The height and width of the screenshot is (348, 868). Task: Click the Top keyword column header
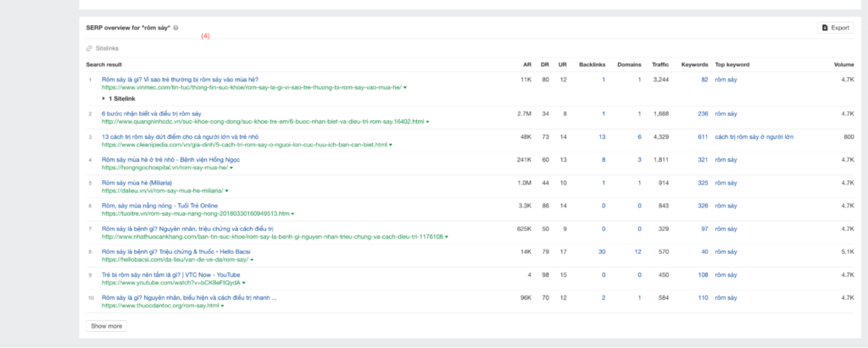coord(732,64)
